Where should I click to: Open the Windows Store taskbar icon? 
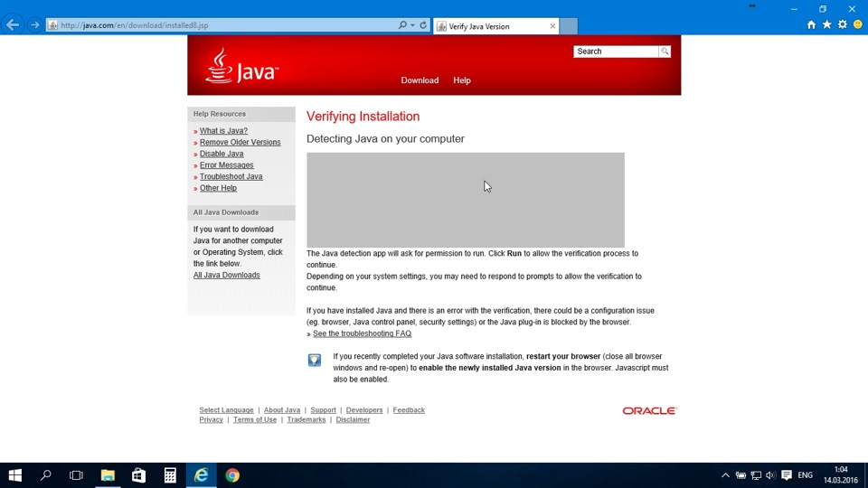(138, 475)
